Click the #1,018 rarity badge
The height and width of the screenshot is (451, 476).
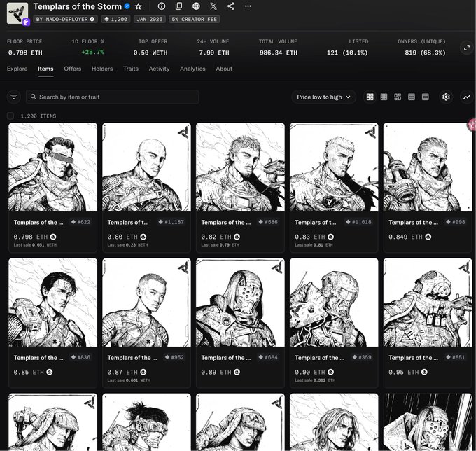(358, 222)
